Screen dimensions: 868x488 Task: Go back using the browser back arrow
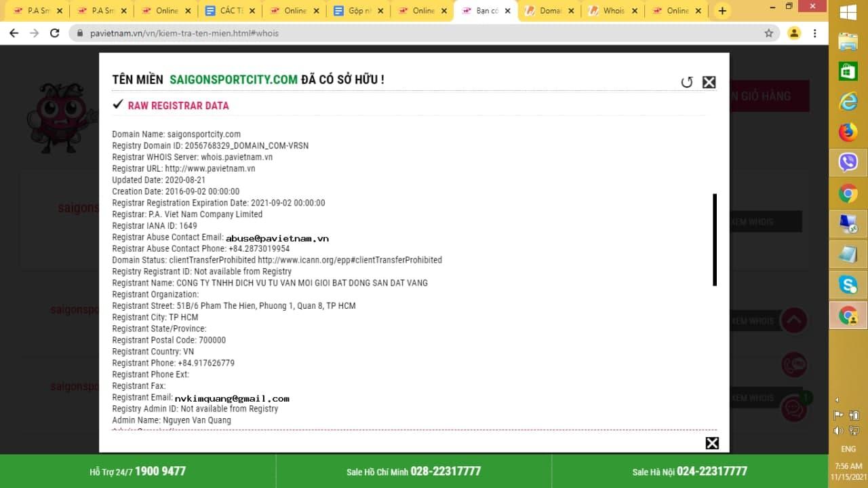(14, 33)
